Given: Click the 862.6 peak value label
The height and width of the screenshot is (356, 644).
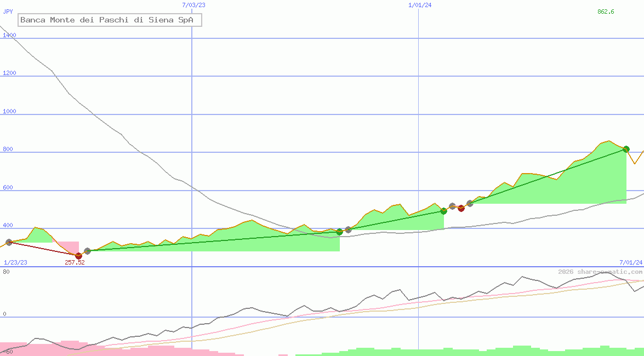Looking at the screenshot, I should [x=606, y=12].
